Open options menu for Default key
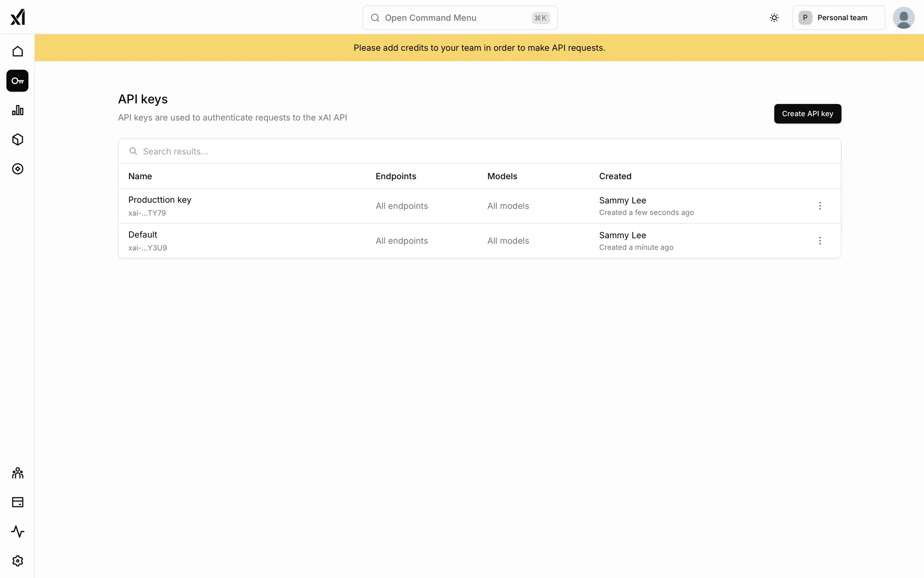The height and width of the screenshot is (578, 924). (820, 241)
